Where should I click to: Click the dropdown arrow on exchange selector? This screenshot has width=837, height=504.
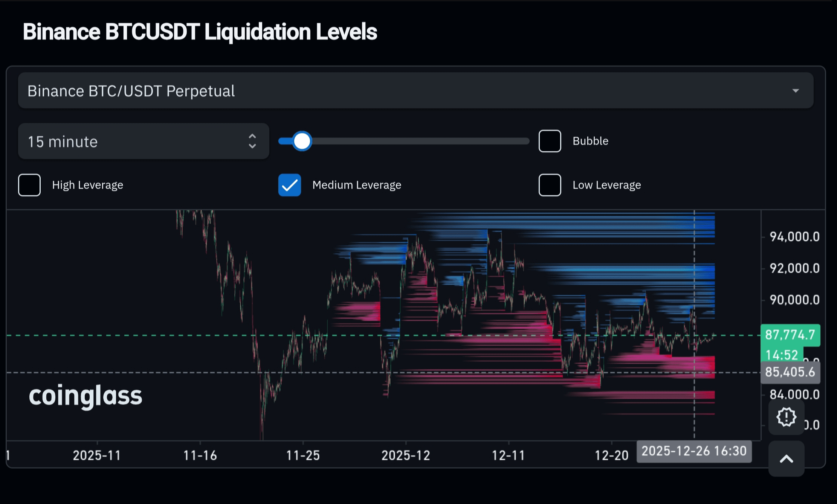click(796, 91)
